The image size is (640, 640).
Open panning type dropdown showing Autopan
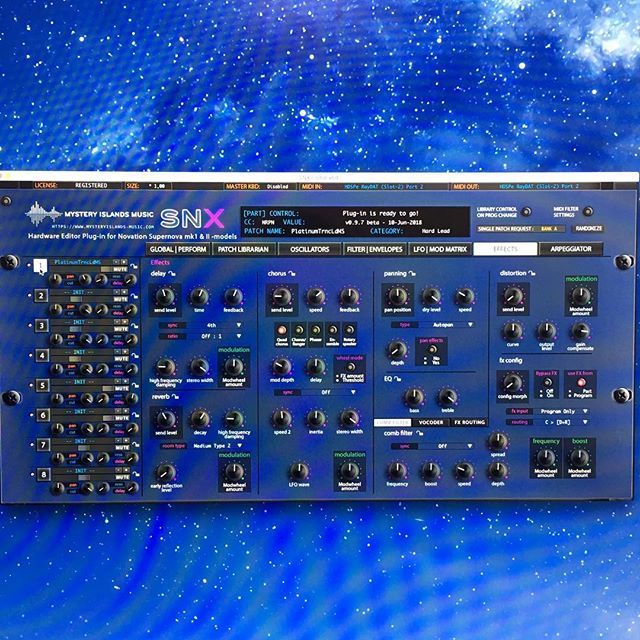point(447,325)
